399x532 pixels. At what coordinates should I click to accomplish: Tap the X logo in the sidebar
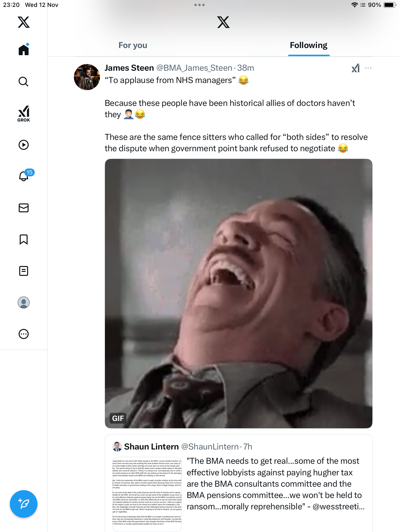tap(24, 22)
